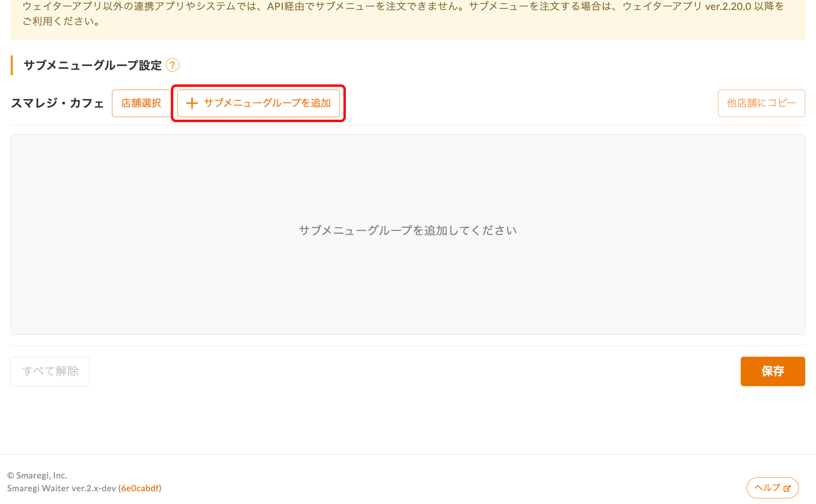Click the Smaregi Waiter ver.2.x-dev version text
The width and height of the screenshot is (816, 504).
click(x=62, y=488)
